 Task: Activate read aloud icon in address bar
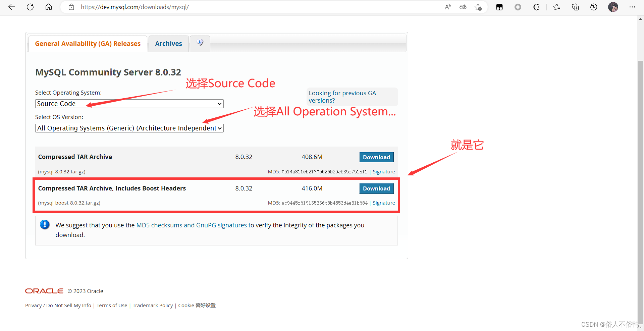[448, 7]
